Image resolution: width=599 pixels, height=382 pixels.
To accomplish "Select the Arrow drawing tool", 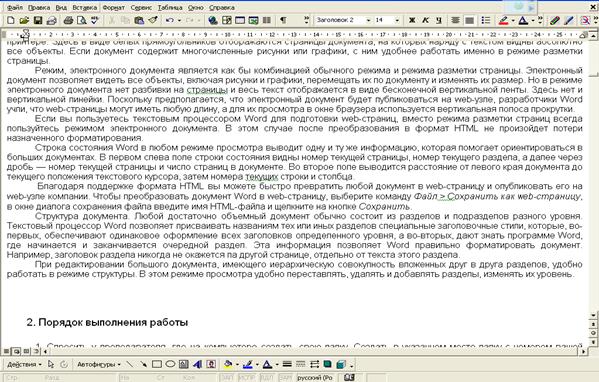I will point(143,364).
